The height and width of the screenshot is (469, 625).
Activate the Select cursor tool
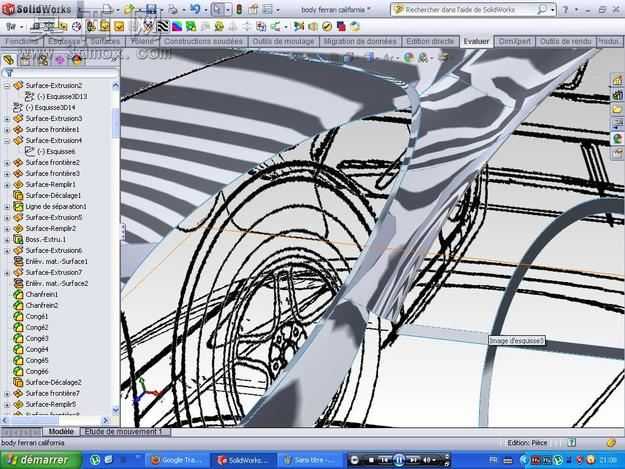(x=217, y=9)
